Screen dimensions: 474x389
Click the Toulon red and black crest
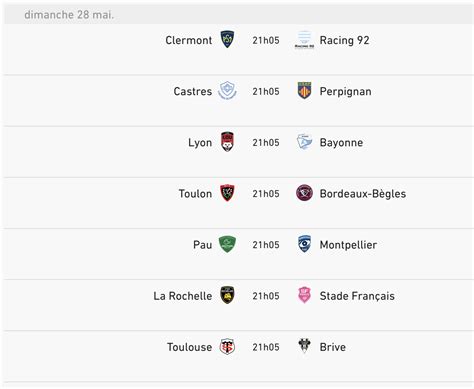pyautogui.click(x=227, y=193)
